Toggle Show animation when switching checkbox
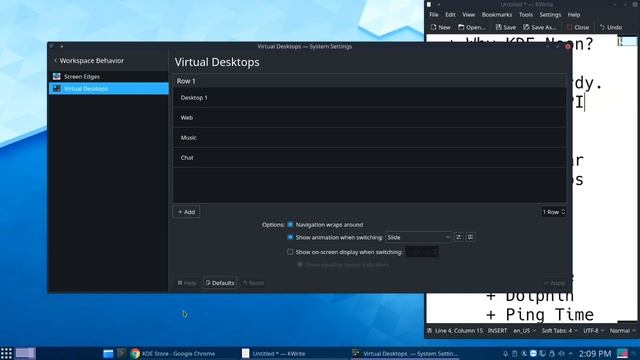 pyautogui.click(x=290, y=237)
